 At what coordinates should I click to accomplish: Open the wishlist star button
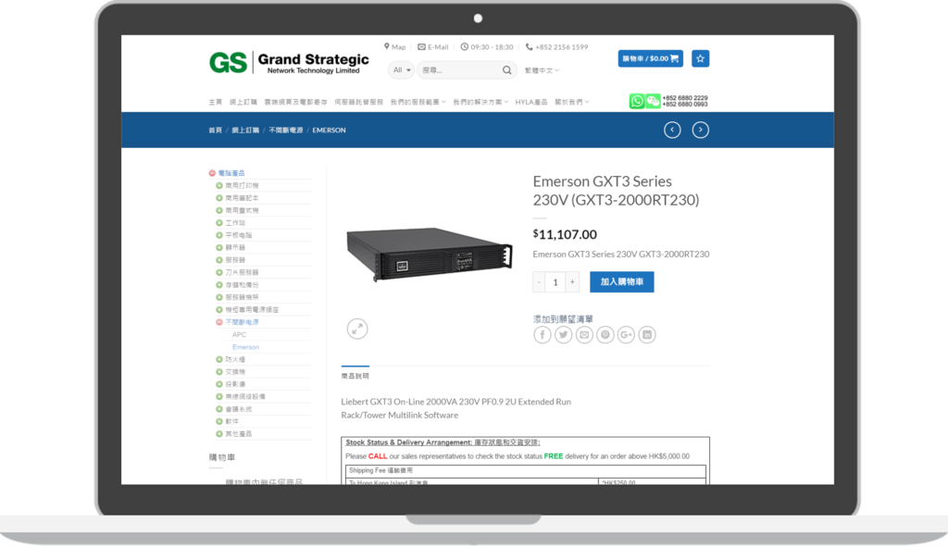[700, 58]
